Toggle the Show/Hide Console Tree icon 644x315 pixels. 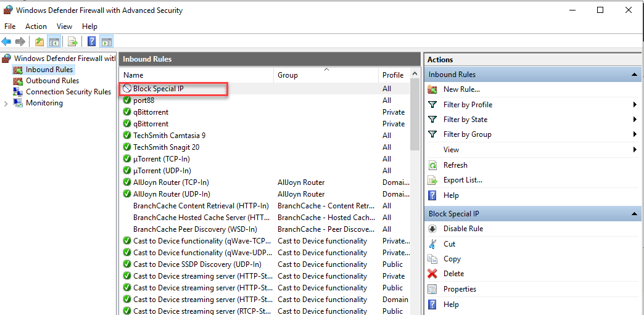click(54, 42)
